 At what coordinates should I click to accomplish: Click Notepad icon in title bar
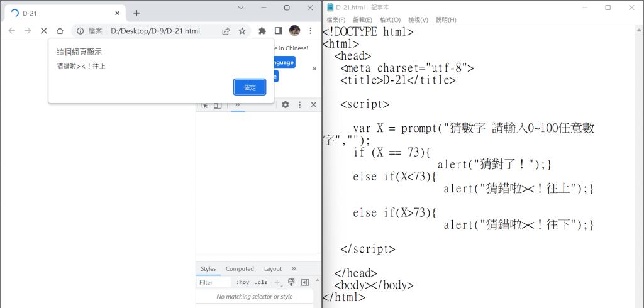pos(330,8)
